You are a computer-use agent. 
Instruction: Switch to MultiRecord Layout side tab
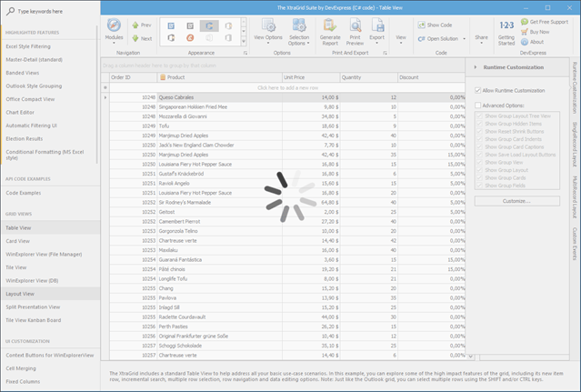[x=575, y=197]
